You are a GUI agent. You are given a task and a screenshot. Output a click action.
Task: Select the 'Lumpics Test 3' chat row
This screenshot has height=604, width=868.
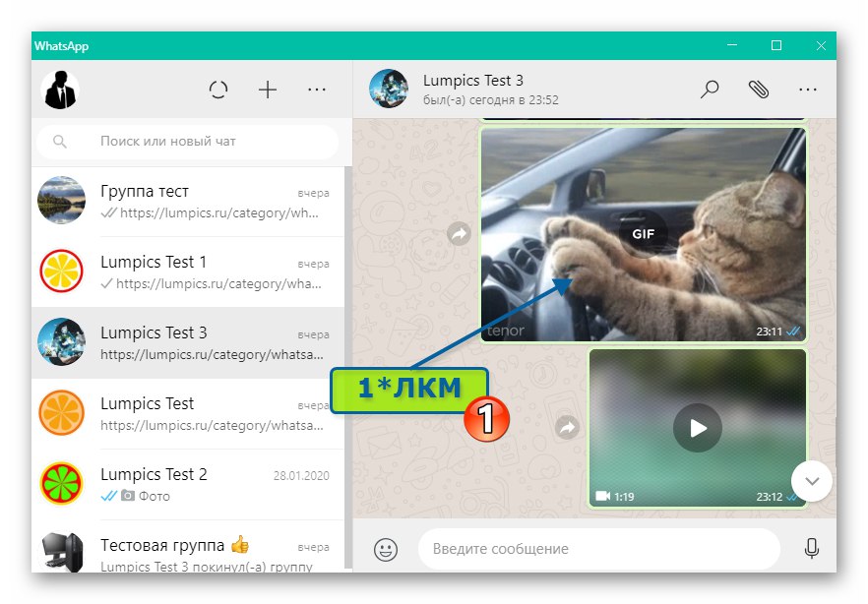[x=188, y=343]
